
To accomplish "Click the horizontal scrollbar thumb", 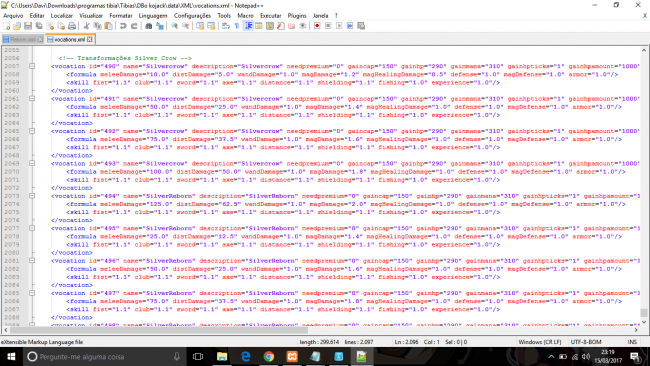I will click(x=159, y=330).
